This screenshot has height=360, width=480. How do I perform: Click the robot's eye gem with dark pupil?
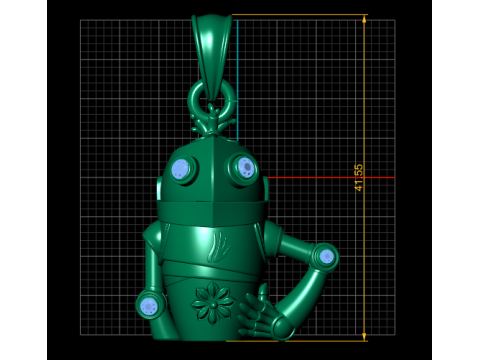(x=246, y=167)
